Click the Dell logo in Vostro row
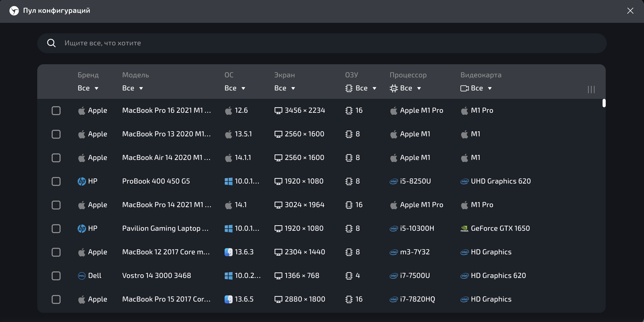The width and height of the screenshot is (644, 322). 82,276
